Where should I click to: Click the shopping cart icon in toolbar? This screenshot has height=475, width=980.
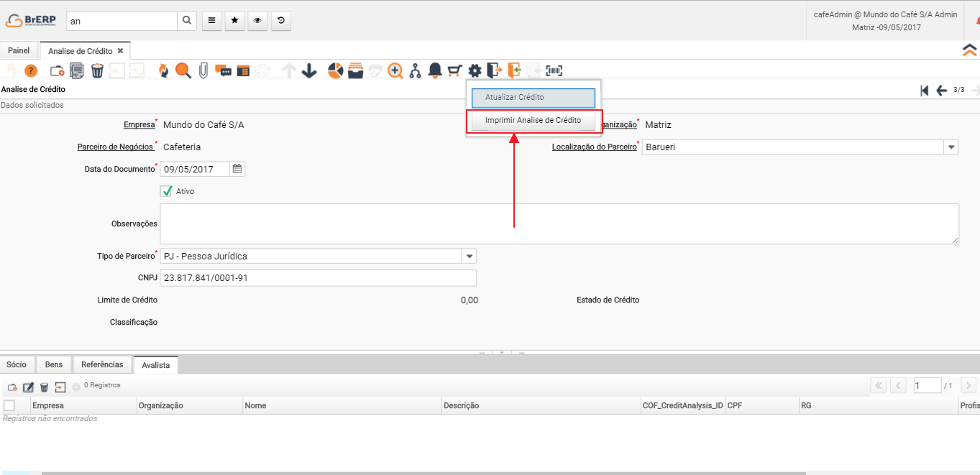[x=454, y=70]
